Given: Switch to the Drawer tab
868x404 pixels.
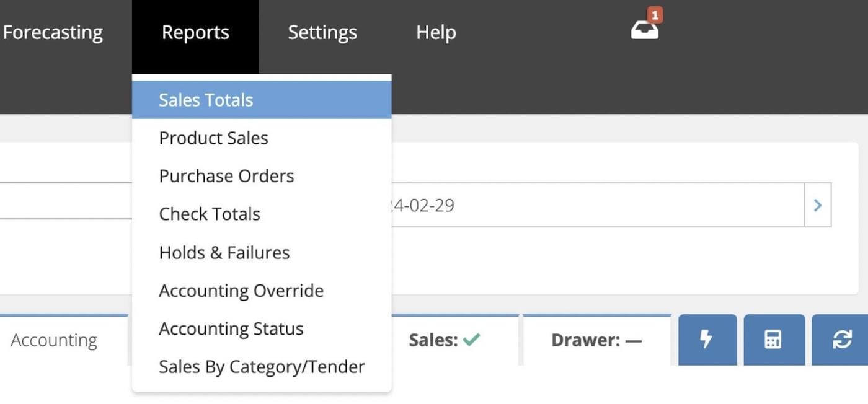Looking at the screenshot, I should click(x=596, y=340).
